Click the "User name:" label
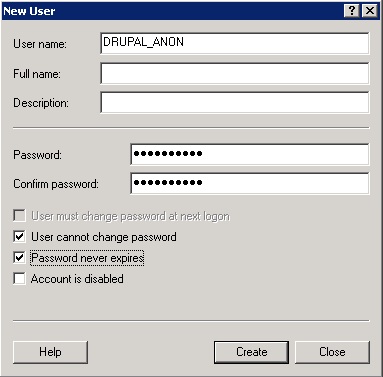Viewport: 383px width, 377px height. tap(40, 44)
